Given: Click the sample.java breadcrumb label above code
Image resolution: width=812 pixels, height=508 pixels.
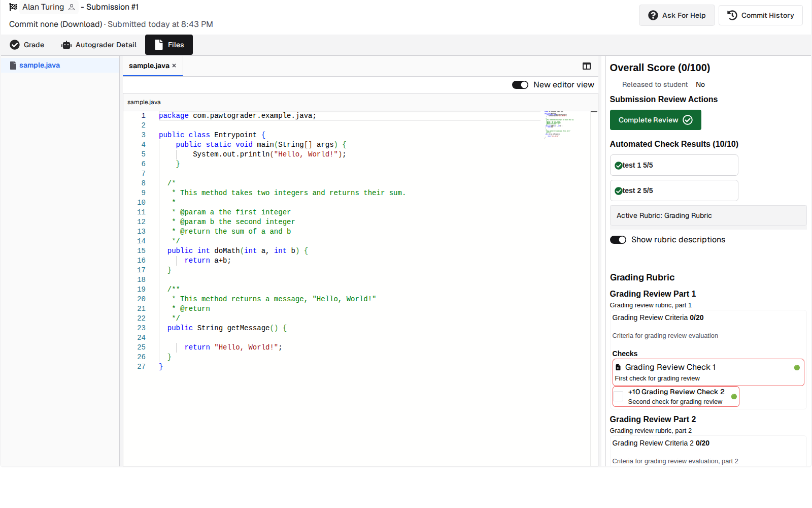Looking at the screenshot, I should 144,102.
